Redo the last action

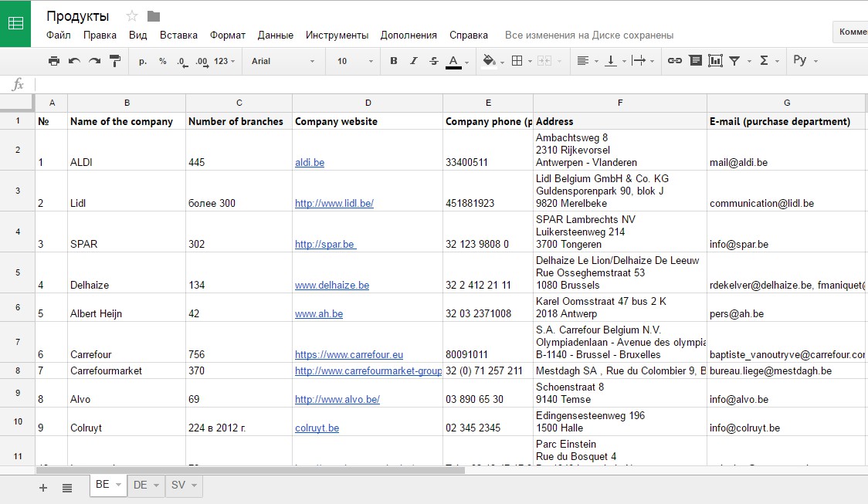point(95,61)
